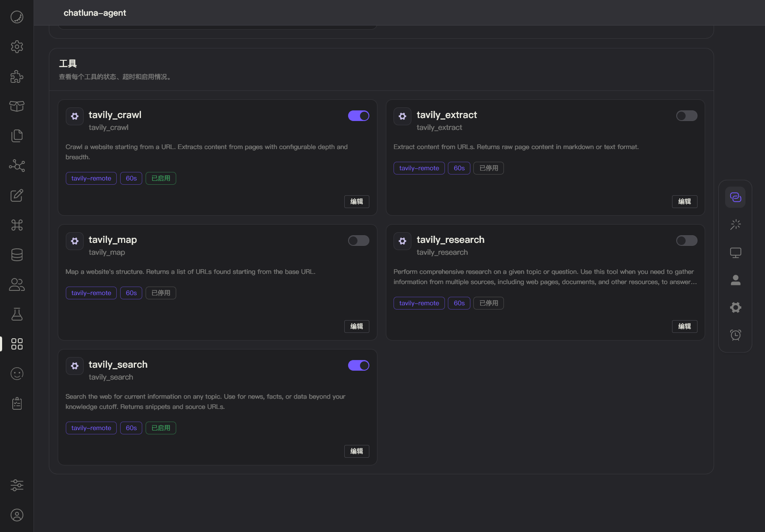Click the gear icon on tavily_research card
The image size is (765, 532).
point(402,241)
